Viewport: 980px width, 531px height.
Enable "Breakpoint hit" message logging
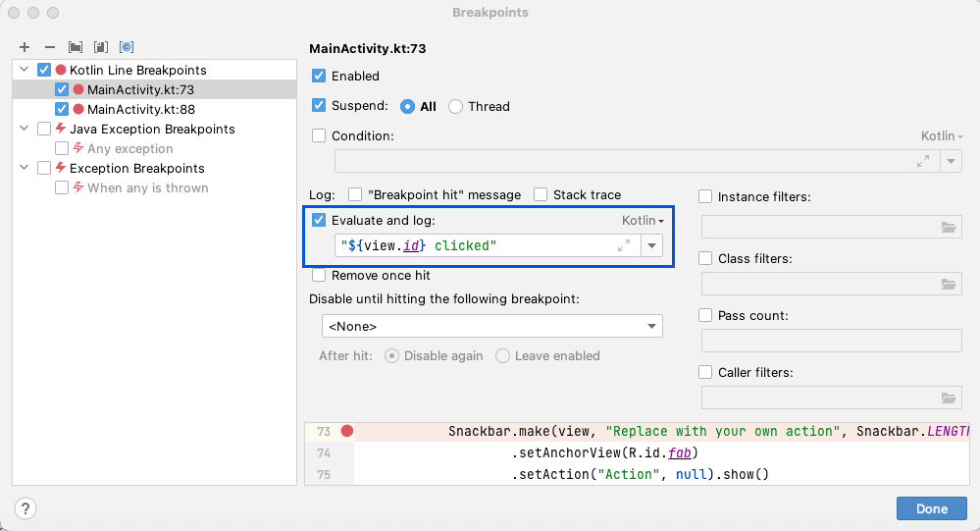(355, 194)
